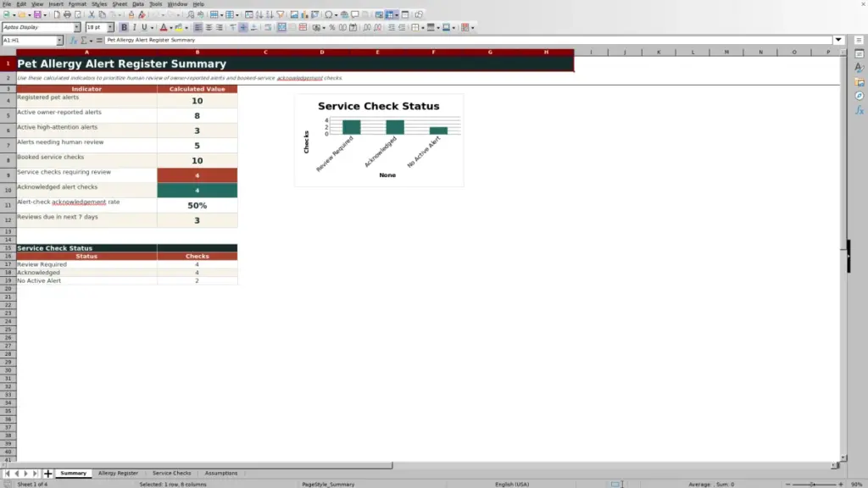The width and height of the screenshot is (868, 488).
Task: Click the Save document icon
Action: pos(37,14)
